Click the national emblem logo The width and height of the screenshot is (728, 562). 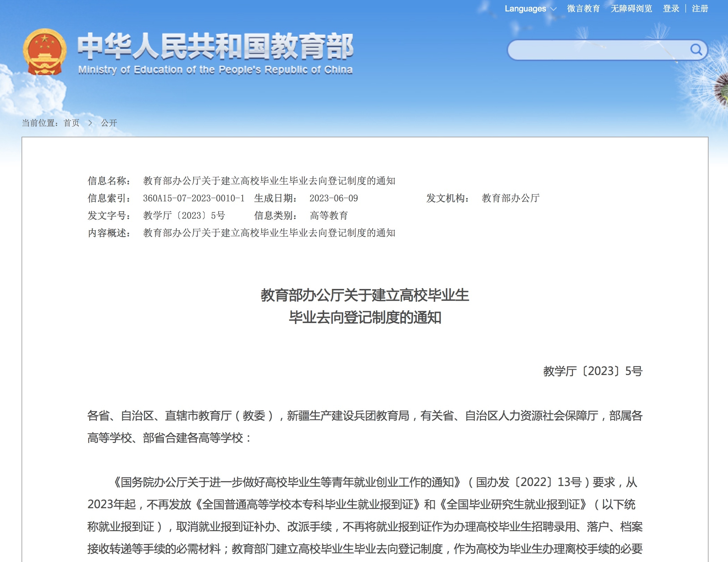[45, 52]
